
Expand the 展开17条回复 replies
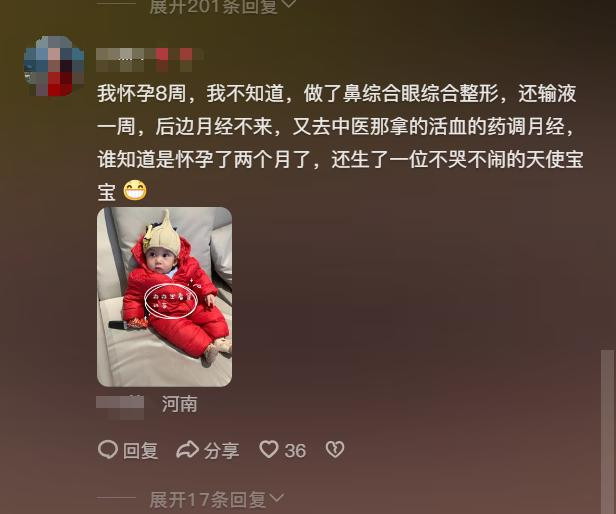(216, 500)
